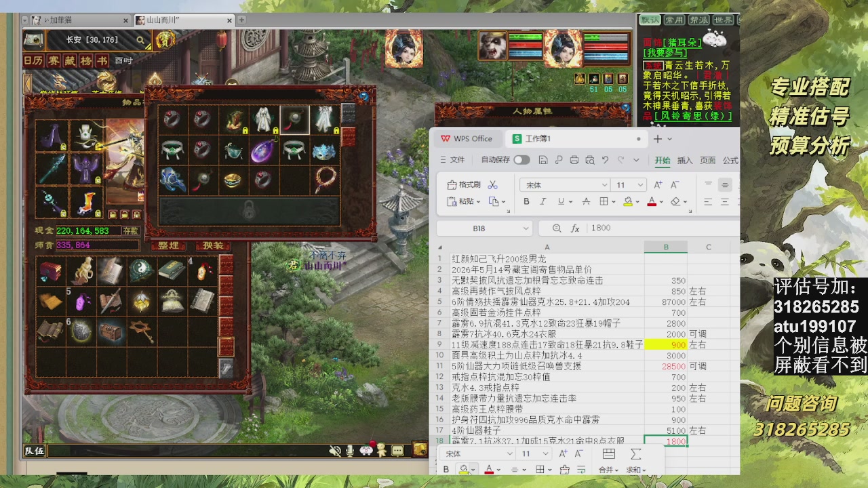Click the zoom magnifier icon in formula bar
This screenshot has width=868, height=488.
(557, 228)
